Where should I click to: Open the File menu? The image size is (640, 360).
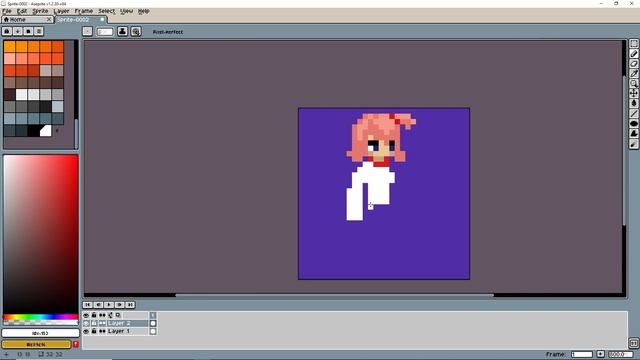click(x=7, y=11)
